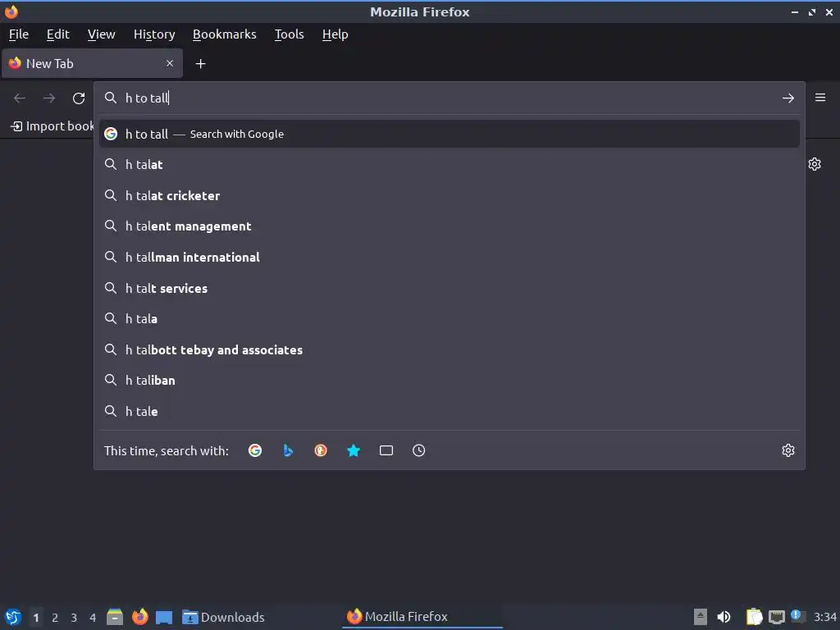
Task: Close the New Tab tab
Action: click(x=170, y=64)
